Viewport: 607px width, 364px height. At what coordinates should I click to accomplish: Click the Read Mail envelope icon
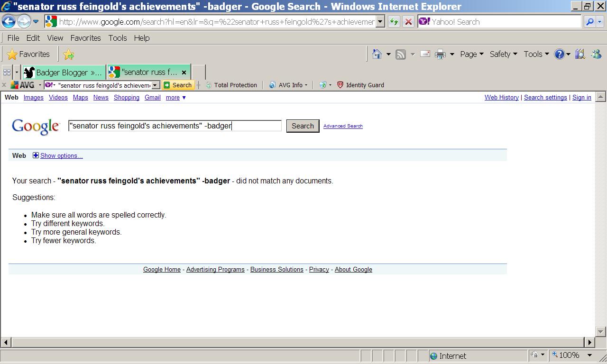[425, 54]
